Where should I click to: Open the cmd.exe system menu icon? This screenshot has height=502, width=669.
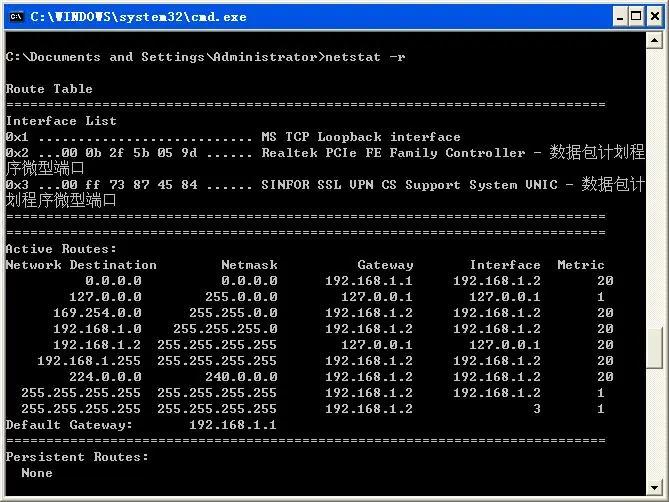[x=16, y=16]
